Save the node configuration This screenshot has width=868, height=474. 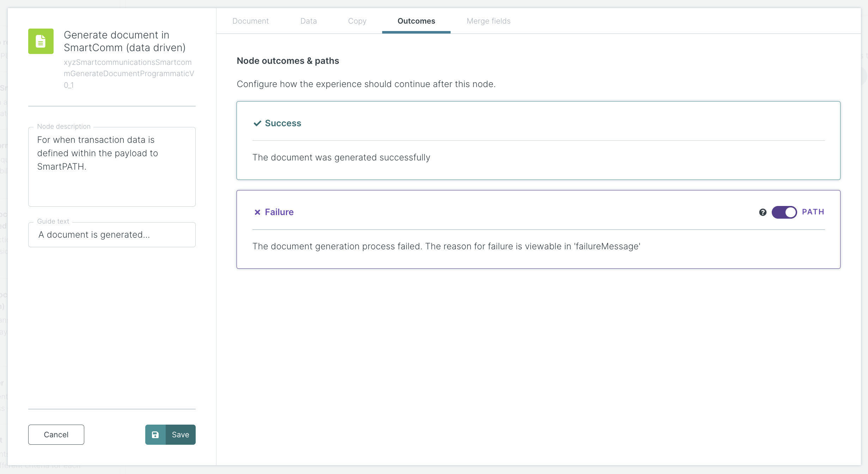click(170, 435)
